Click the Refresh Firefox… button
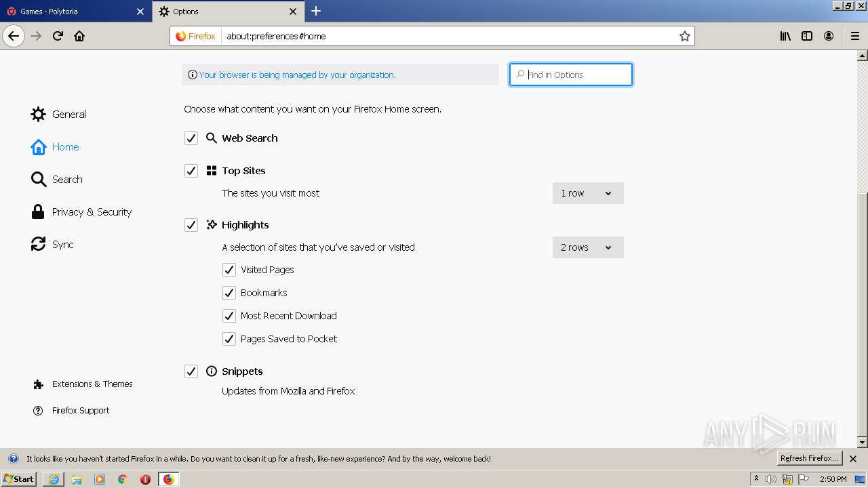 [810, 459]
